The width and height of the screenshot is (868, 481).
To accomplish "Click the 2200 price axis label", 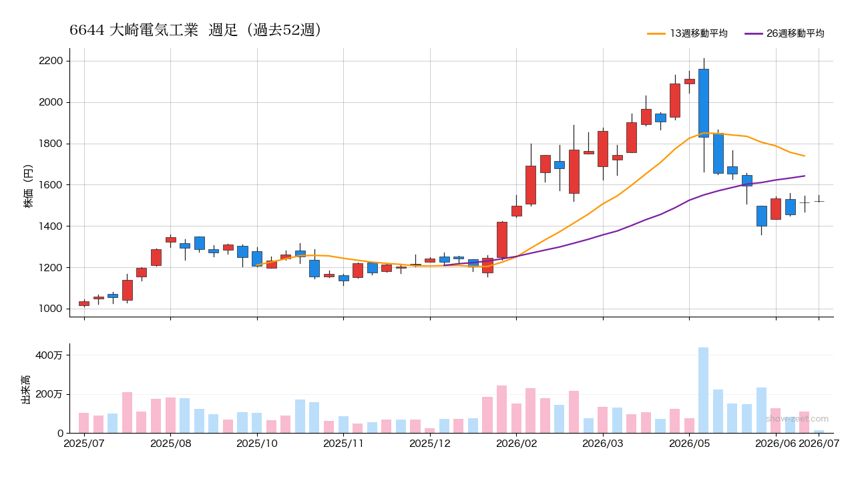I will pos(51,61).
